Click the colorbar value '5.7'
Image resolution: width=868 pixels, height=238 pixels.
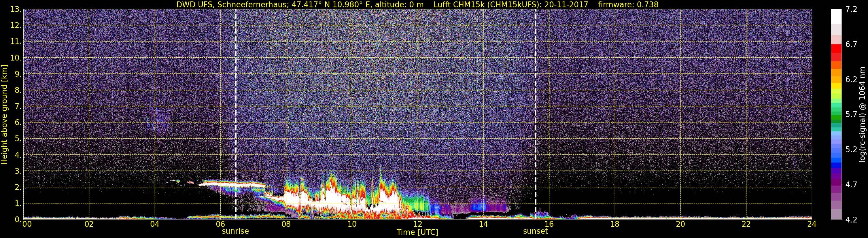tap(851, 115)
